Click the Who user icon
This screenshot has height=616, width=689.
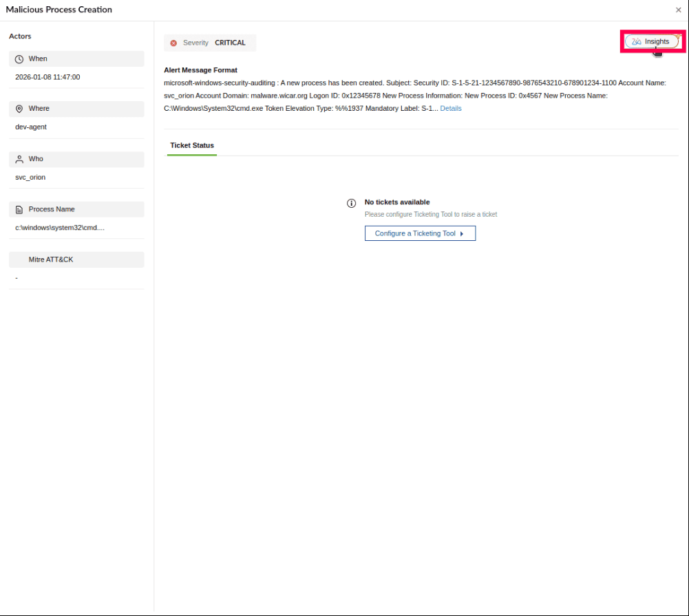pyautogui.click(x=19, y=159)
